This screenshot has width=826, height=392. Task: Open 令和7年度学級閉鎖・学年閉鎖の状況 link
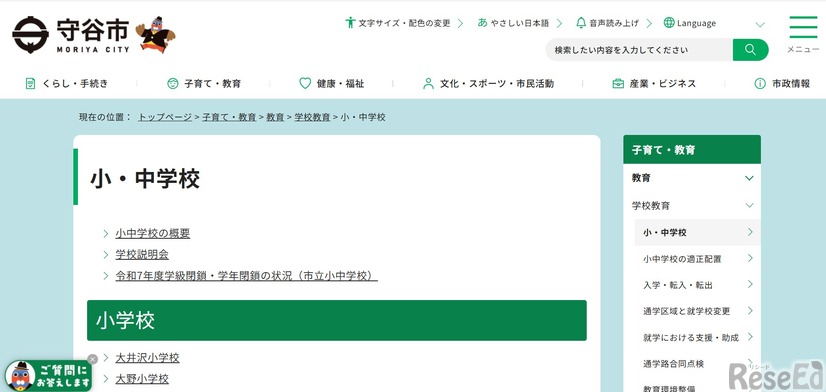[247, 276]
